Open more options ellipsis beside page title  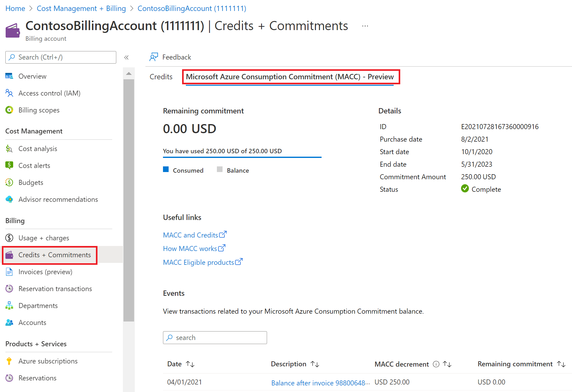tap(365, 26)
